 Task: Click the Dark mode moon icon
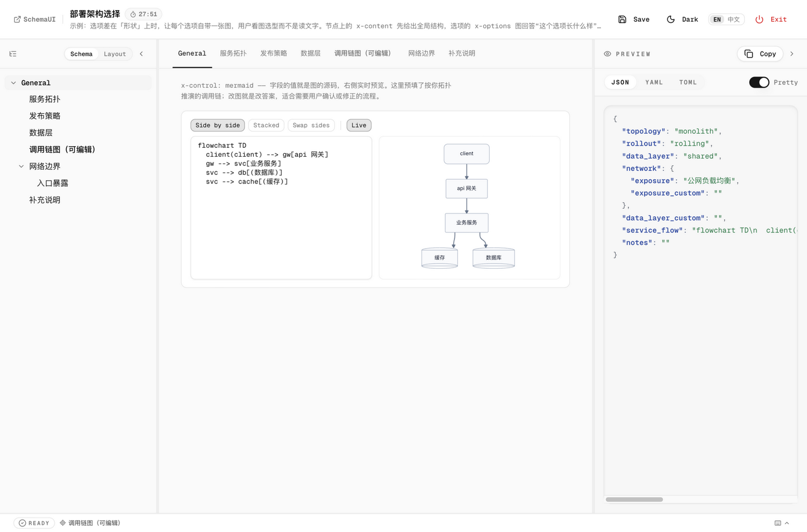(x=671, y=19)
